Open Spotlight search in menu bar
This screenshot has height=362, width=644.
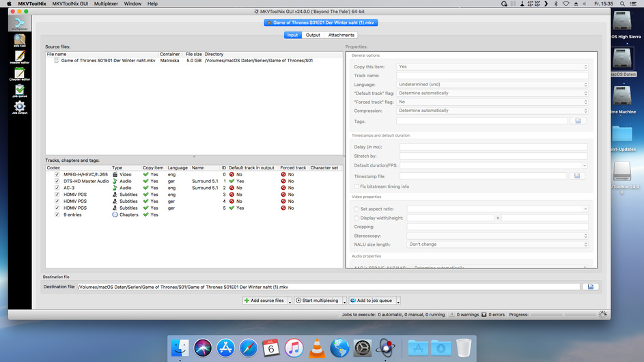[x=623, y=3]
